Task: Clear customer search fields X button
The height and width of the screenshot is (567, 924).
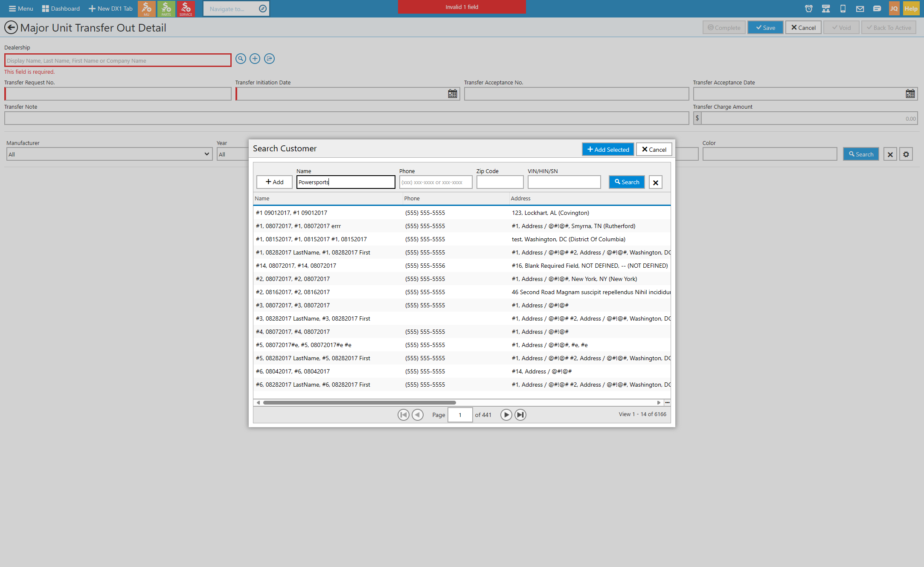Action: [x=656, y=182]
